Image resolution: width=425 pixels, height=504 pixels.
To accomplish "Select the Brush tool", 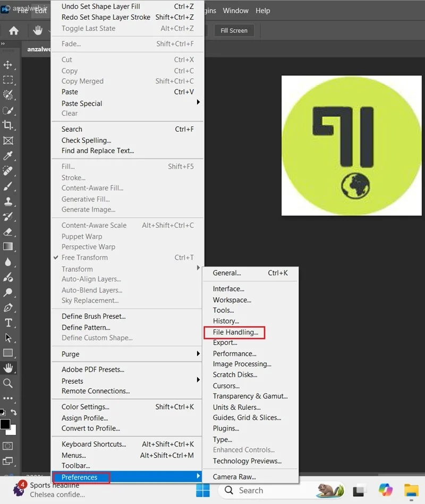I will coord(8,186).
